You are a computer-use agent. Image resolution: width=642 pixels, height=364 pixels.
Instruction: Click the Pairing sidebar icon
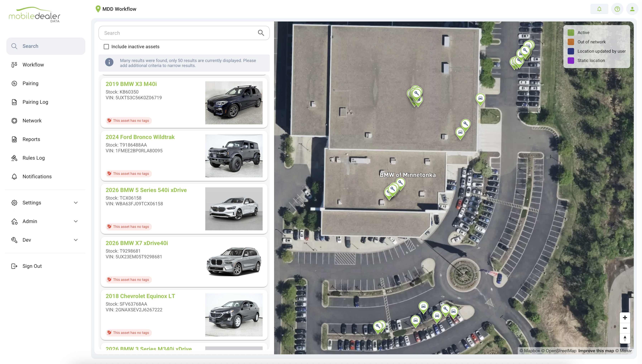pos(14,83)
